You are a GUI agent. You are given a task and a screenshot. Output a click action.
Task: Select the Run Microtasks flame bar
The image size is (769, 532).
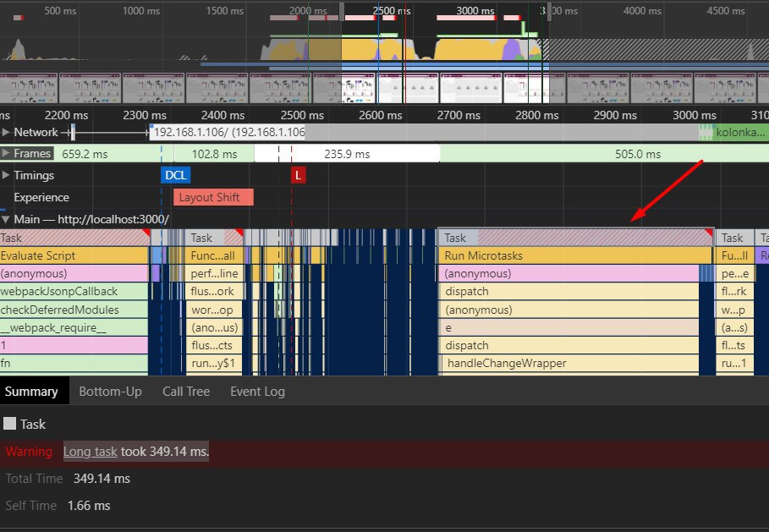click(x=575, y=255)
